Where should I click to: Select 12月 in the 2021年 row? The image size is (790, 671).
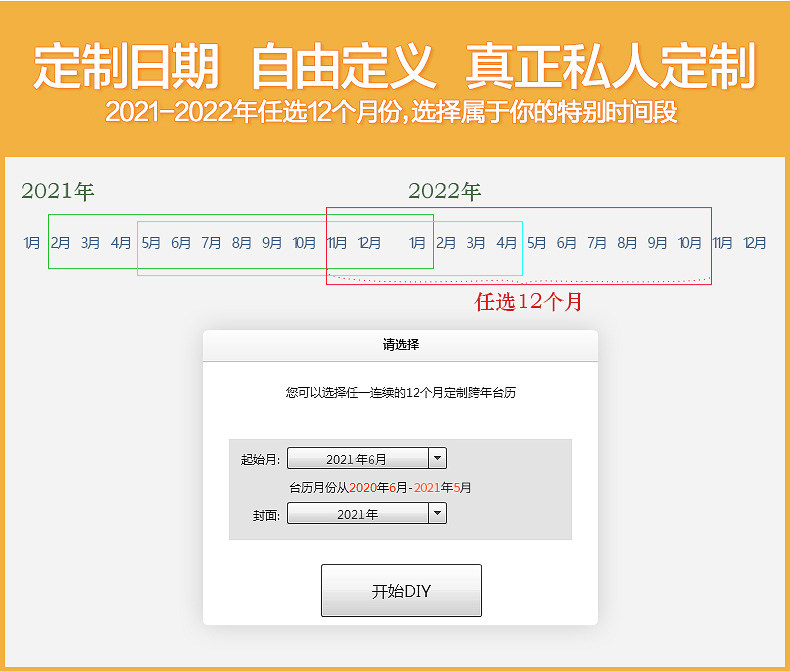point(369,243)
